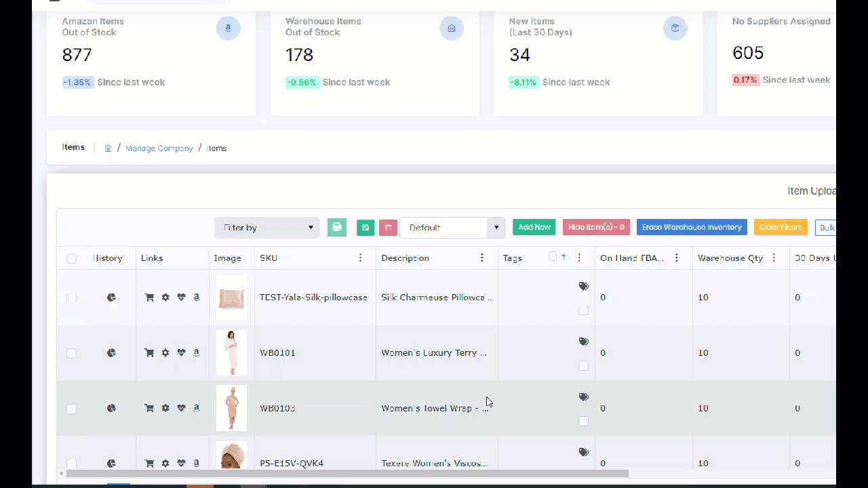Click gear icon in WB0103 row
The image size is (868, 488).
[165, 408]
